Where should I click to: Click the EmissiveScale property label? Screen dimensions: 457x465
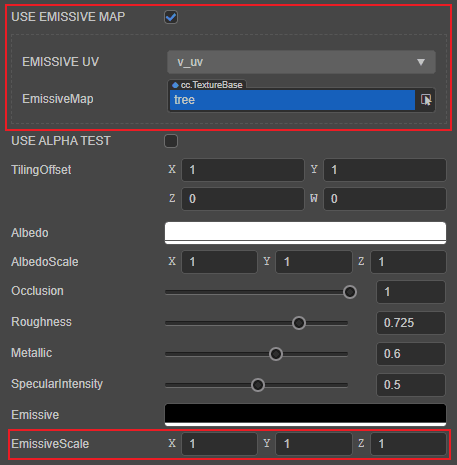[50, 444]
